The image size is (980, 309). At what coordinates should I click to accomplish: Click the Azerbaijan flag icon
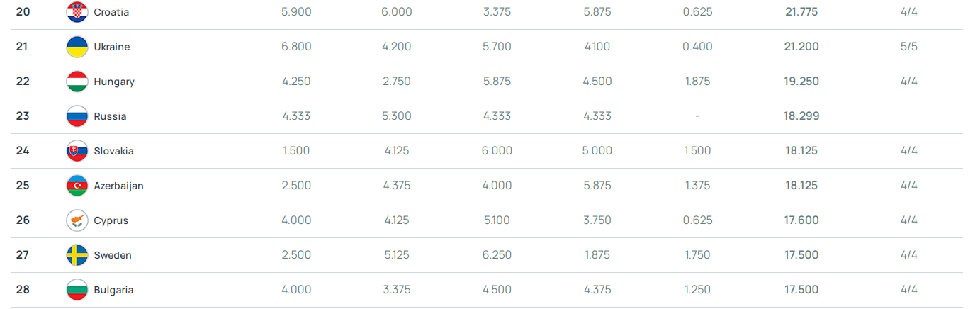[x=77, y=186]
